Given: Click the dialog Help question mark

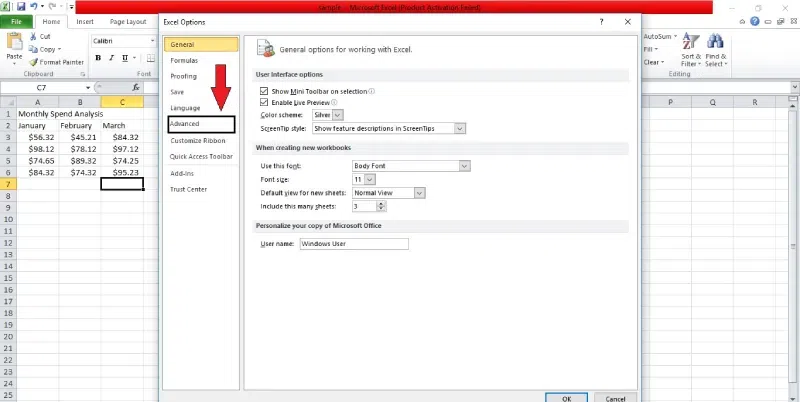Looking at the screenshot, I should [602, 22].
